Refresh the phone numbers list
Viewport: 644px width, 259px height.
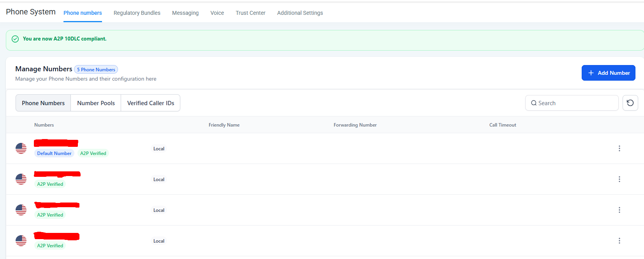[x=630, y=103]
